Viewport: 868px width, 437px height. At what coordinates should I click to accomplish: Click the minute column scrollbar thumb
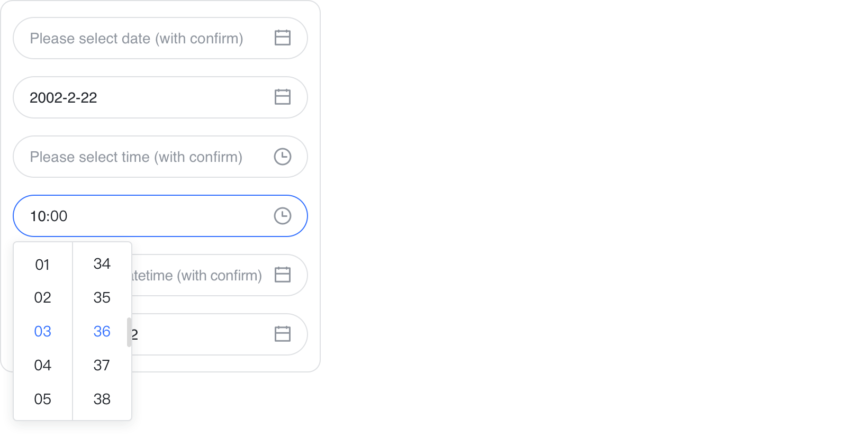tap(129, 332)
